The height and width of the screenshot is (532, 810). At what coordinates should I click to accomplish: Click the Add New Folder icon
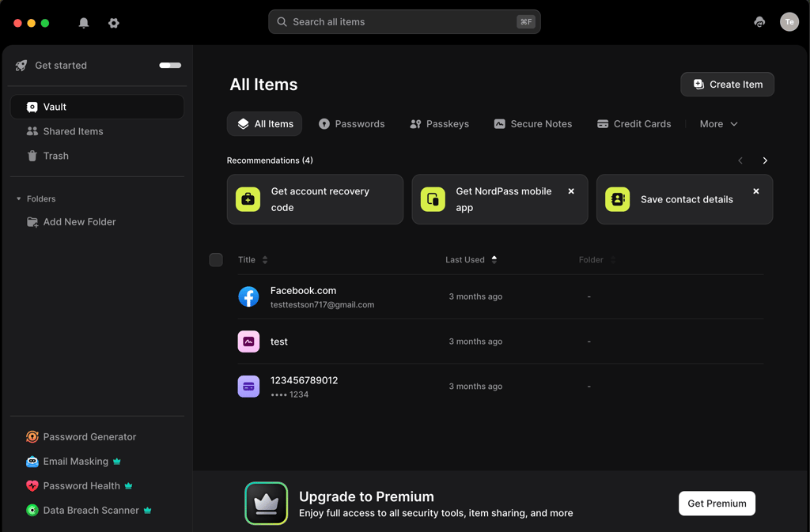(x=32, y=222)
